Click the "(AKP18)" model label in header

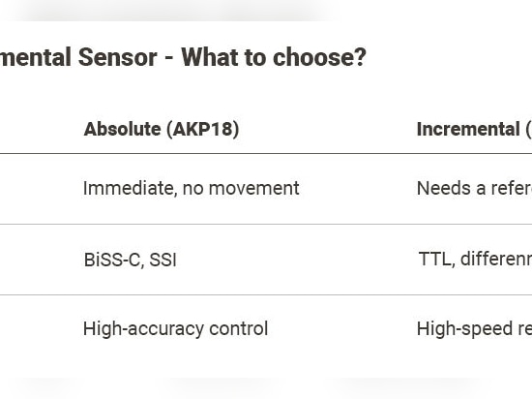pyautogui.click(x=202, y=130)
